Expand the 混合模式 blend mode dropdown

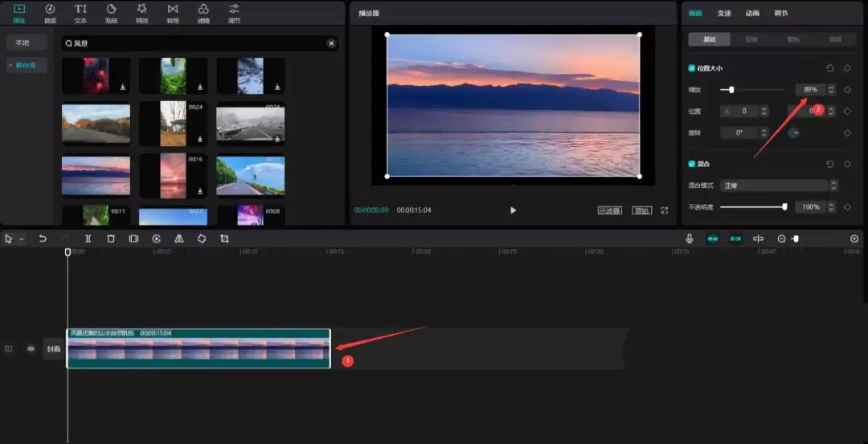coord(833,185)
